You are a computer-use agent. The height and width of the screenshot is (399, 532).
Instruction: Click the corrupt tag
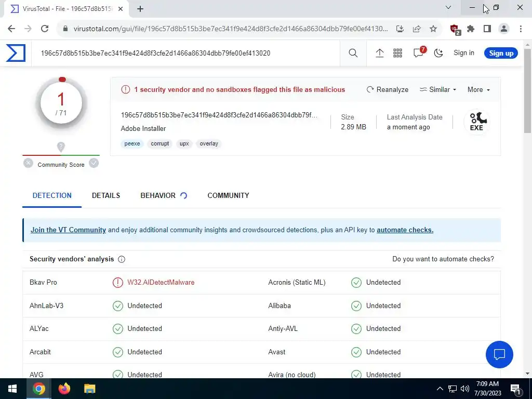pyautogui.click(x=160, y=143)
